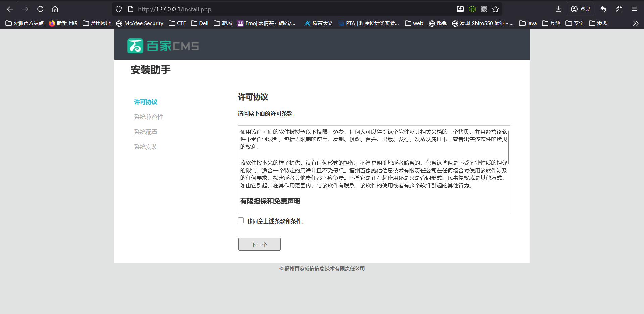Click the 登录 account sign-in button
Image resolution: width=644 pixels, height=314 pixels.
coord(581,9)
